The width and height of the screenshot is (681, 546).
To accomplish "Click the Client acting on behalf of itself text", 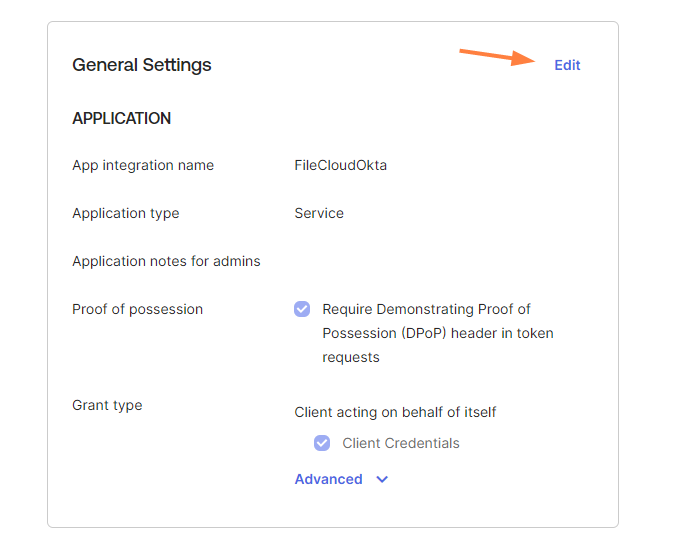I will click(x=395, y=412).
